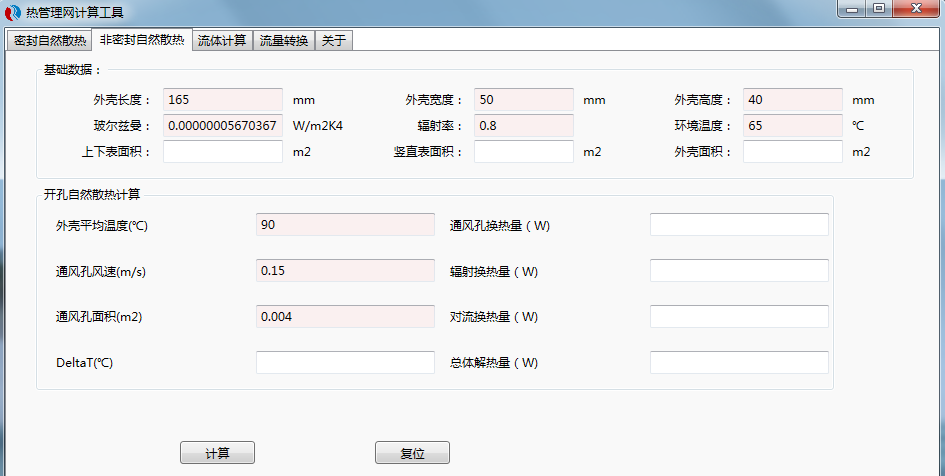This screenshot has width=945, height=476.
Task: Click the 通风孔换热量 (W) output field
Action: [x=739, y=224]
